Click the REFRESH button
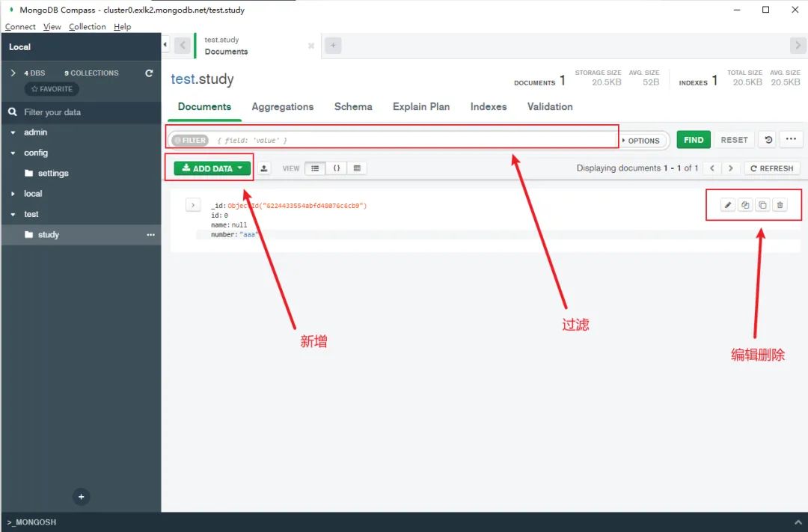The width and height of the screenshot is (808, 532). point(772,168)
